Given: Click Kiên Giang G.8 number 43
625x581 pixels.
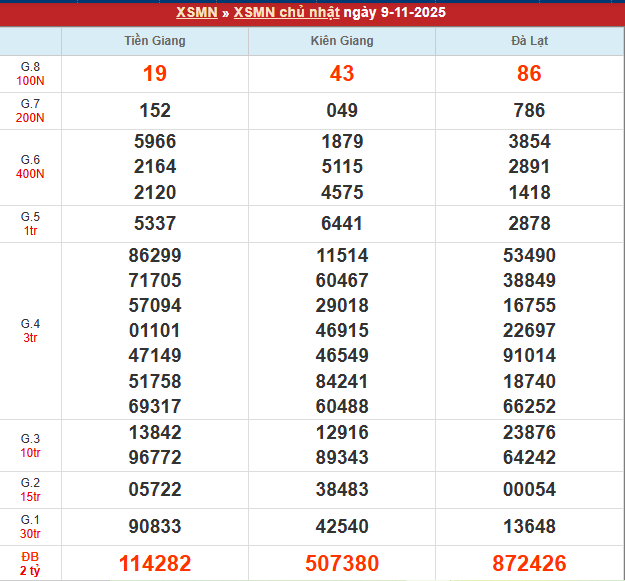Looking at the screenshot, I should [342, 74].
